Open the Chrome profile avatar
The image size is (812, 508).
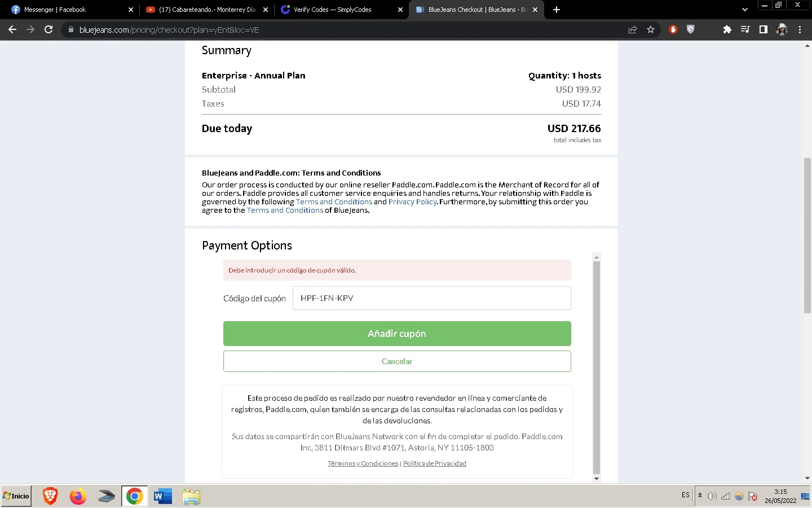point(782,29)
